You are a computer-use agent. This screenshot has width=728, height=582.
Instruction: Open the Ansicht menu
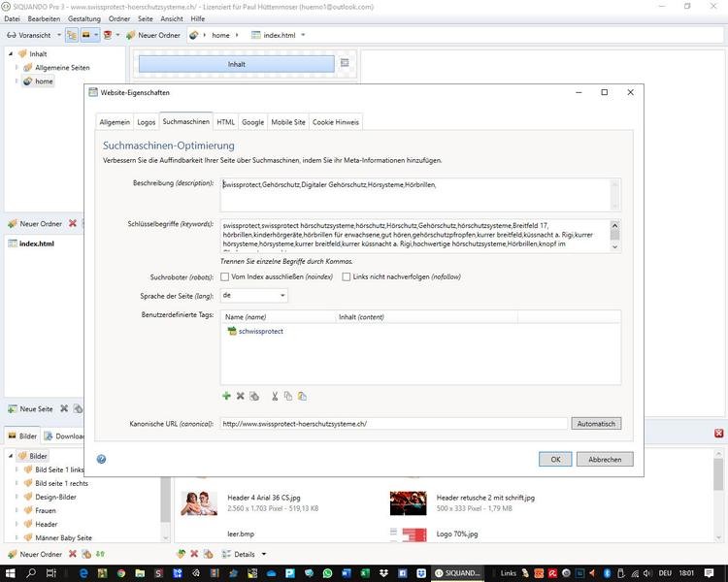coord(172,19)
